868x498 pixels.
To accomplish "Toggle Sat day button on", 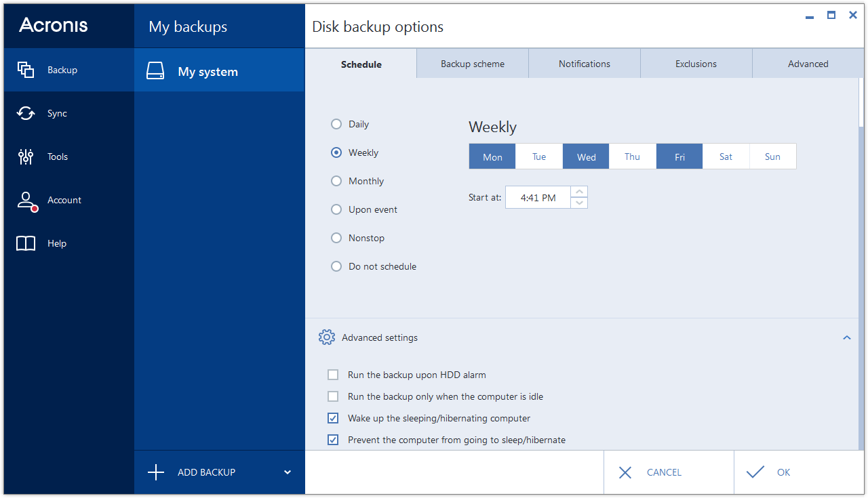I will pos(726,157).
